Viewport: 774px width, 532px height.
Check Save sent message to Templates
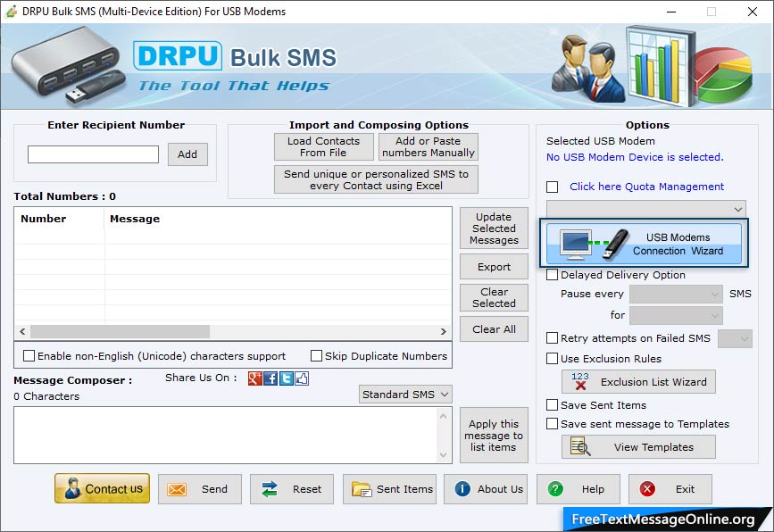coord(553,423)
